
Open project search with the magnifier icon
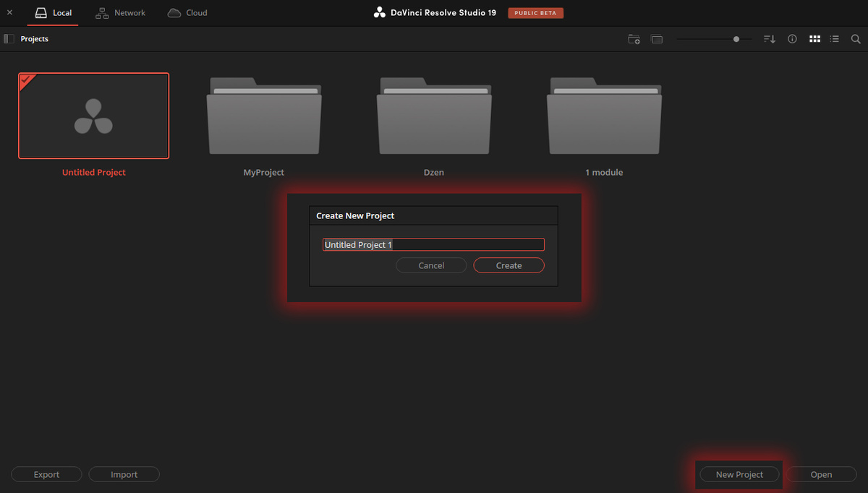pyautogui.click(x=855, y=39)
